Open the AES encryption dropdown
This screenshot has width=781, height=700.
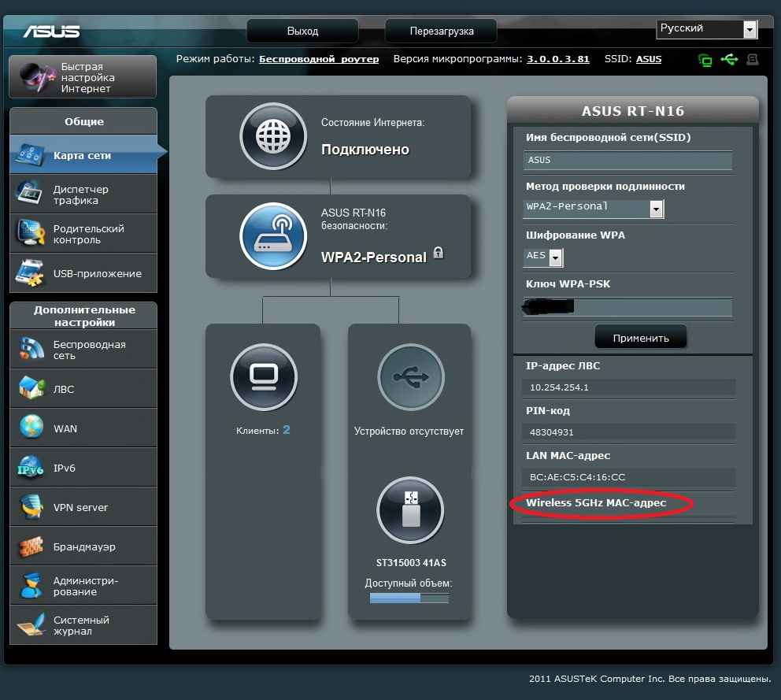click(556, 257)
